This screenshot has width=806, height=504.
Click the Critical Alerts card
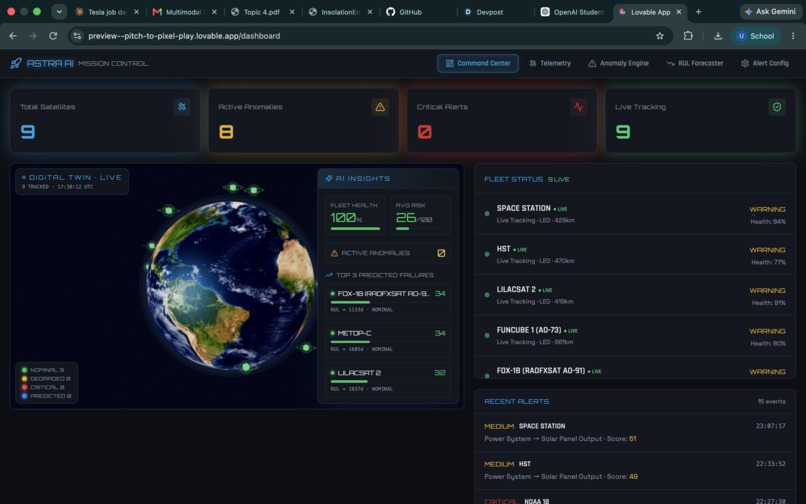point(502,120)
